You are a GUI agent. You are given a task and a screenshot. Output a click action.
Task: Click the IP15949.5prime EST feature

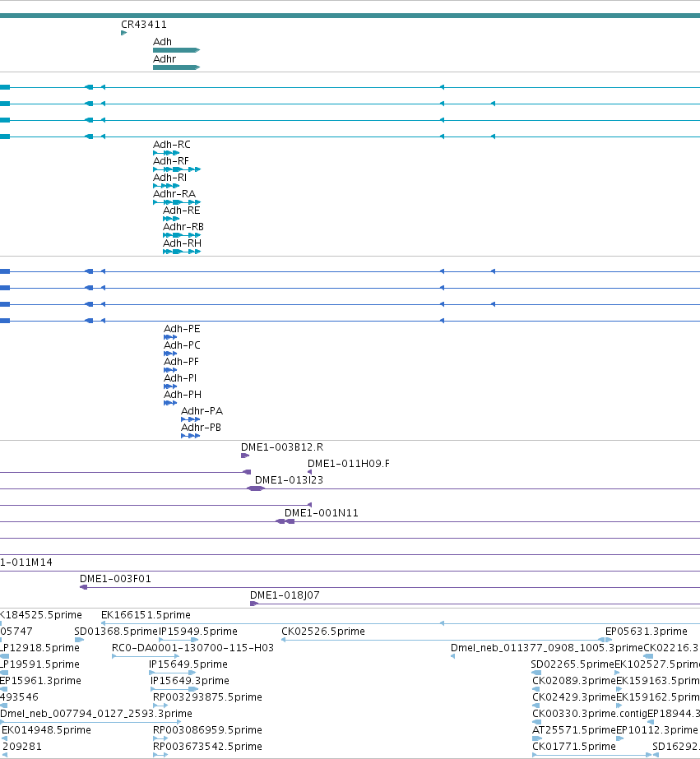coord(178,640)
